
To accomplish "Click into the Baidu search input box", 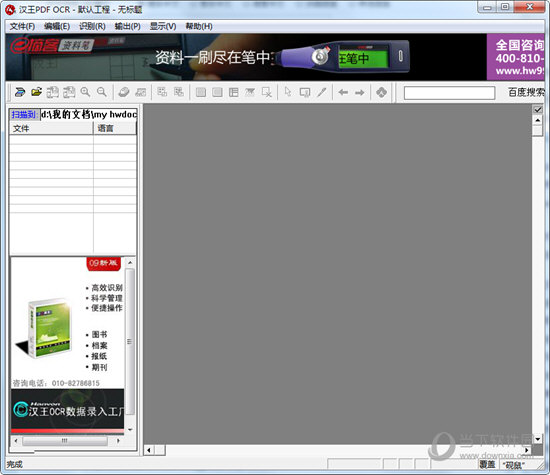I will (x=449, y=93).
